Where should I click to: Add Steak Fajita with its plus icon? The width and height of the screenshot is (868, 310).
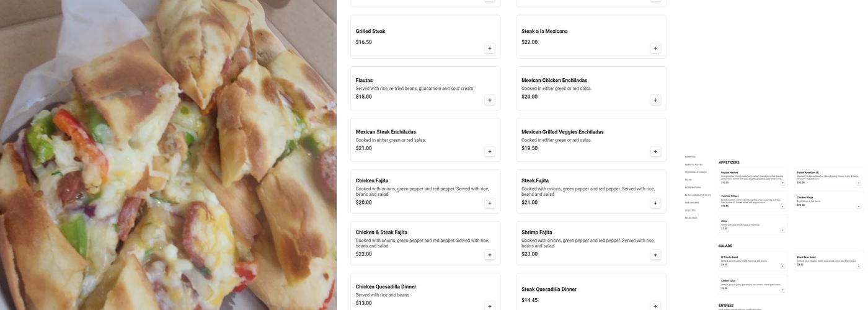pos(655,203)
